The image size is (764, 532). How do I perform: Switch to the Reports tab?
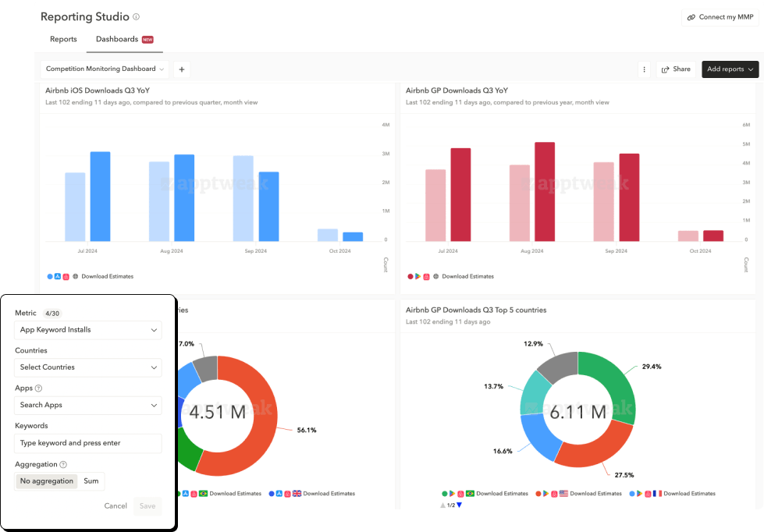point(63,39)
